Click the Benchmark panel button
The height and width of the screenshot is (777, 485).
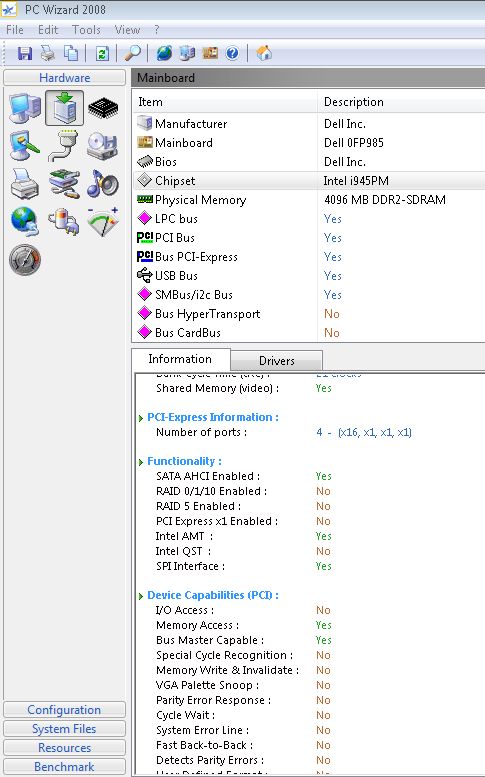64,766
